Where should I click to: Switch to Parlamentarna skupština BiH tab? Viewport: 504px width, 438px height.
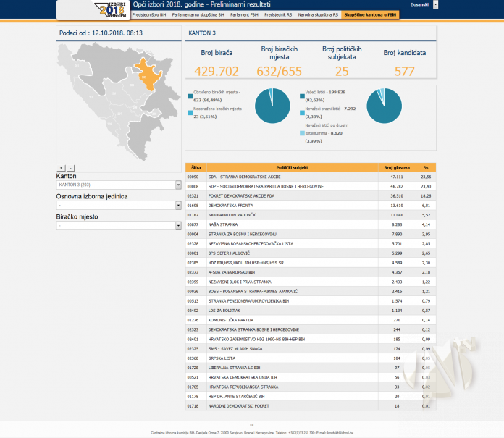coord(198,14)
